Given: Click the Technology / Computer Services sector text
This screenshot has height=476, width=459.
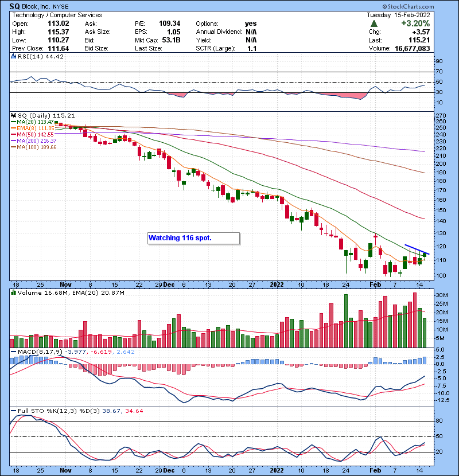Looking at the screenshot, I should pos(57,15).
